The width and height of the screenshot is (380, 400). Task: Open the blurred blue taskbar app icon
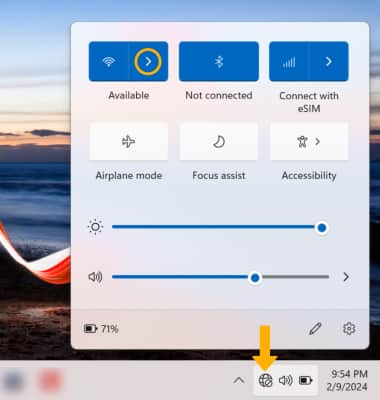pyautogui.click(x=13, y=380)
